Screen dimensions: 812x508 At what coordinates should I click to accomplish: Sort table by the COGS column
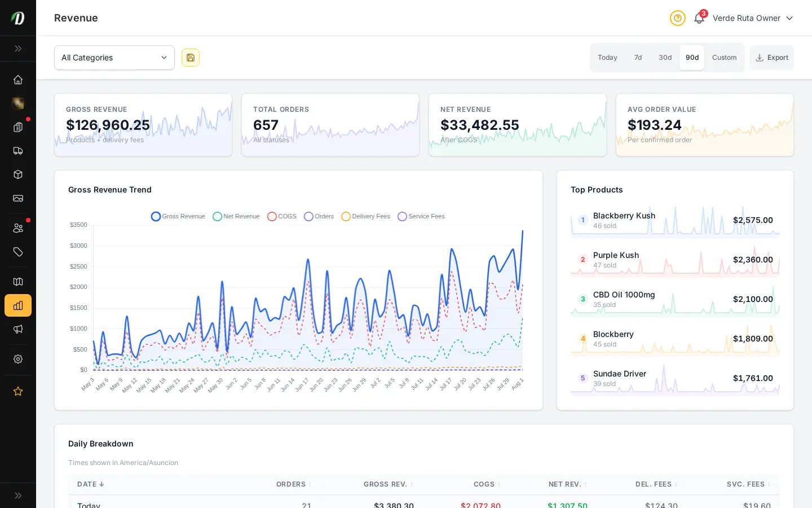(x=487, y=484)
